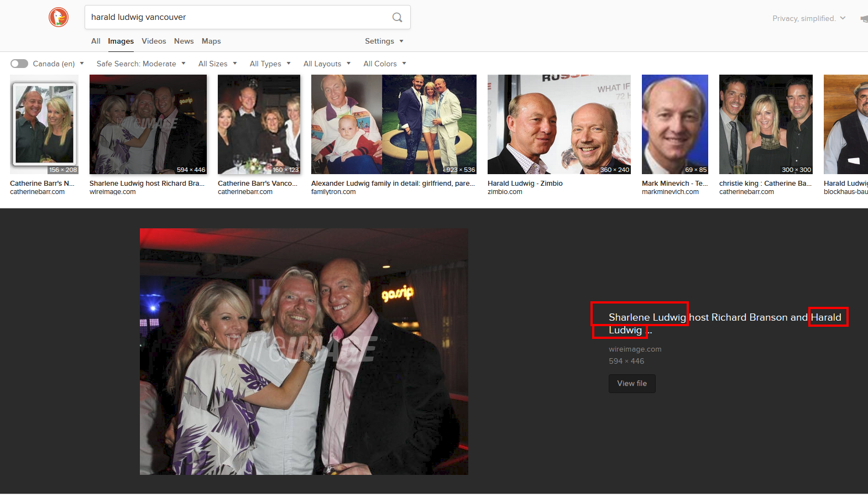Open the 160 × 123 group photo thumbnail
This screenshot has width=868, height=497.
pos(259,124)
